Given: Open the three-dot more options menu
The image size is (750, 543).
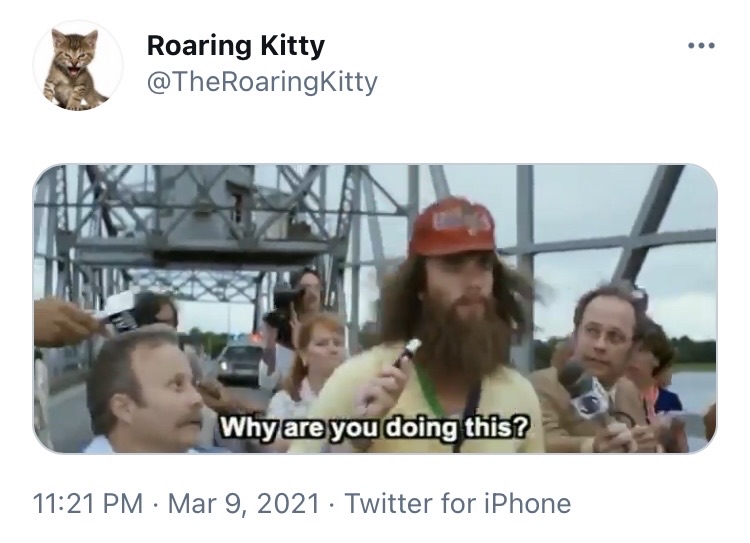Looking at the screenshot, I should pos(701,46).
